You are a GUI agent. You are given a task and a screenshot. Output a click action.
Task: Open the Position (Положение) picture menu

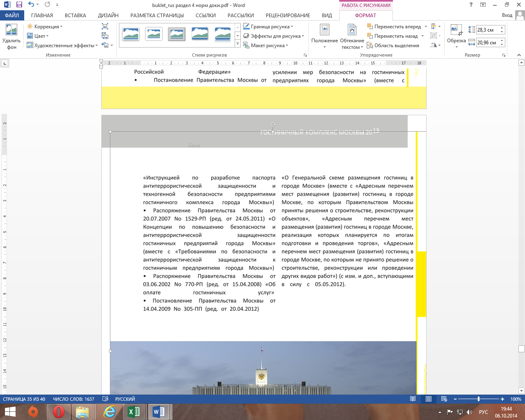(324, 36)
